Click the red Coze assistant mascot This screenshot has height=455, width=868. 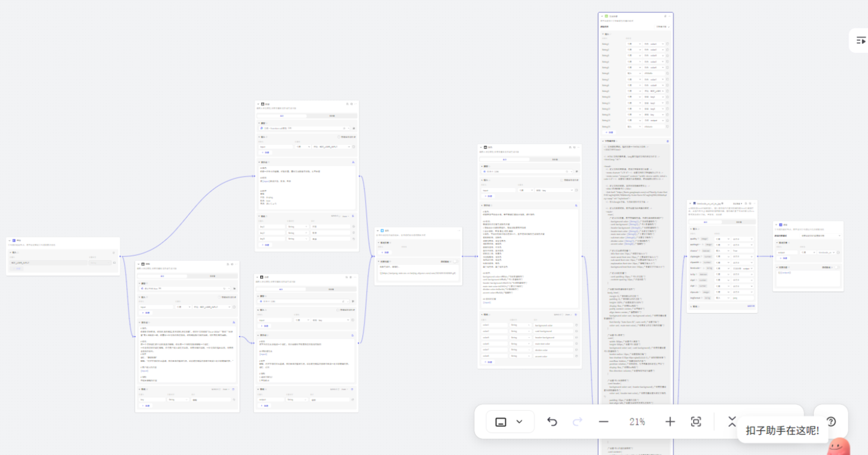pos(838,447)
